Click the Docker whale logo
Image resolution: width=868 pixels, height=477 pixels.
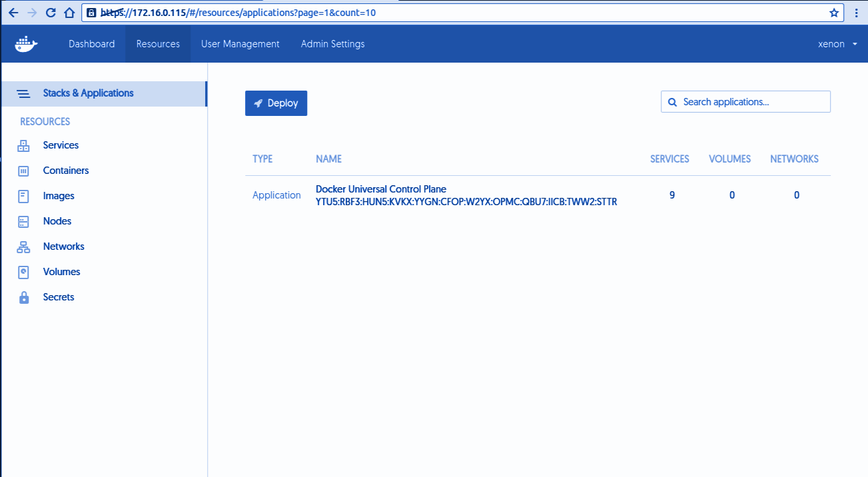coord(27,44)
